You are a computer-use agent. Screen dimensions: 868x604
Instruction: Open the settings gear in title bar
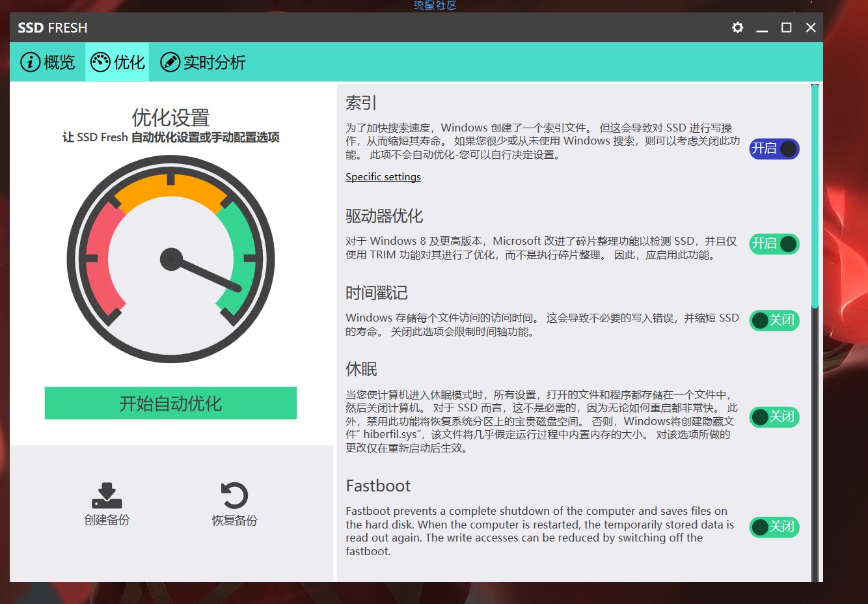coord(737,27)
